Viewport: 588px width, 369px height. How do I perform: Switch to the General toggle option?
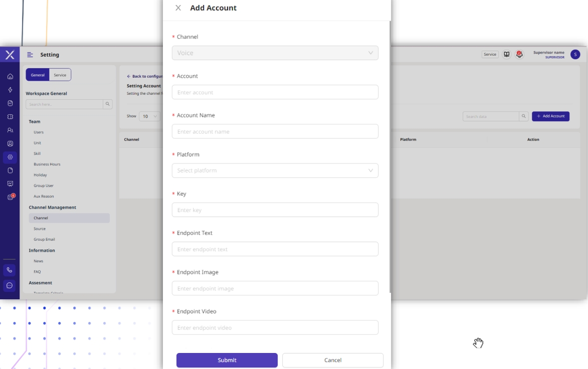(38, 75)
